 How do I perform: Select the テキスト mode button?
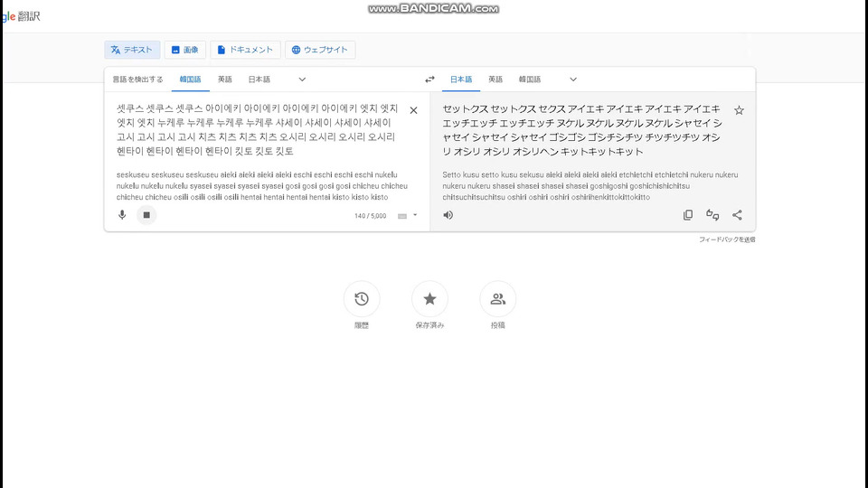[x=132, y=50]
